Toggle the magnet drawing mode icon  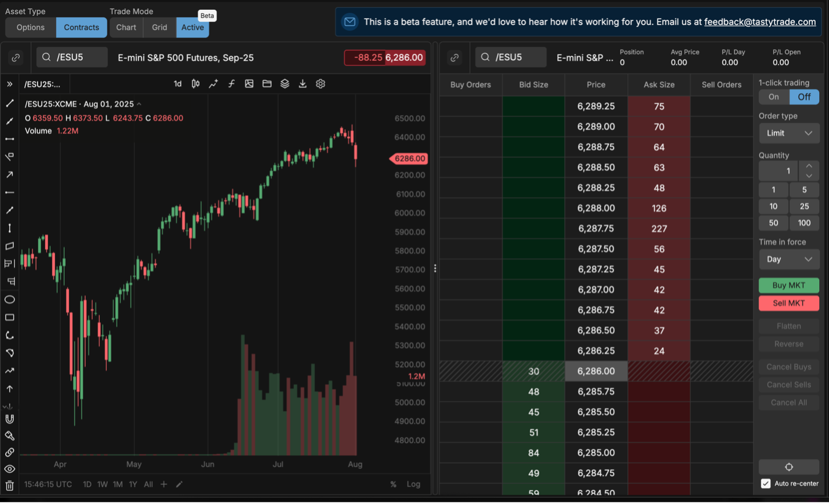9,418
